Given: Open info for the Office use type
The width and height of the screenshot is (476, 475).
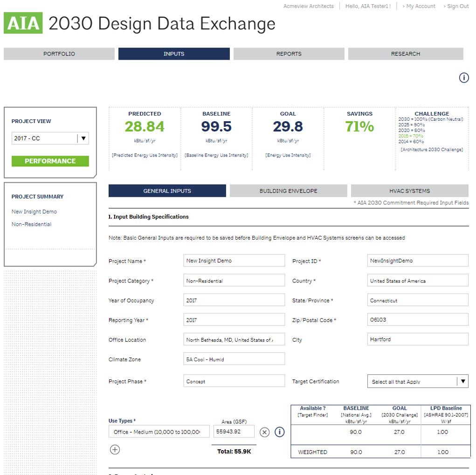Looking at the screenshot, I should pyautogui.click(x=279, y=432).
